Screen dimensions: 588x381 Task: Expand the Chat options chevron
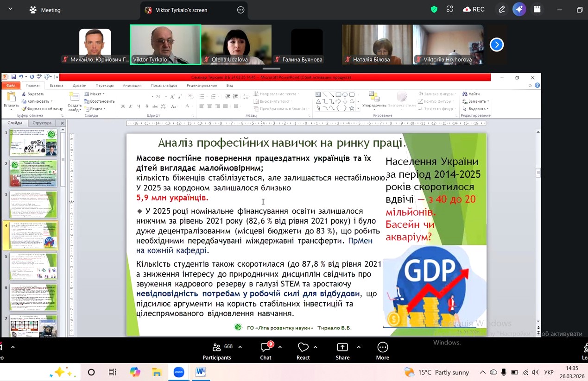pos(280,347)
